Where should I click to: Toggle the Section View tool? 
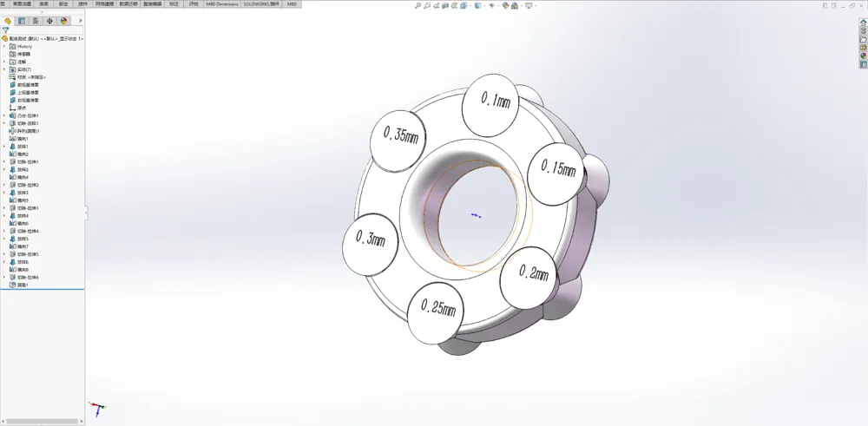coord(445,5)
